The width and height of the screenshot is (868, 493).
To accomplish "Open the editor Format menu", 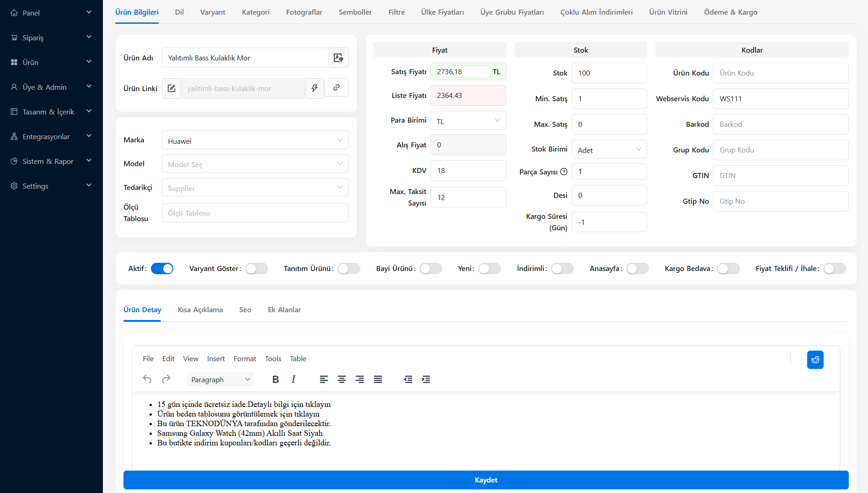I will [x=245, y=359].
